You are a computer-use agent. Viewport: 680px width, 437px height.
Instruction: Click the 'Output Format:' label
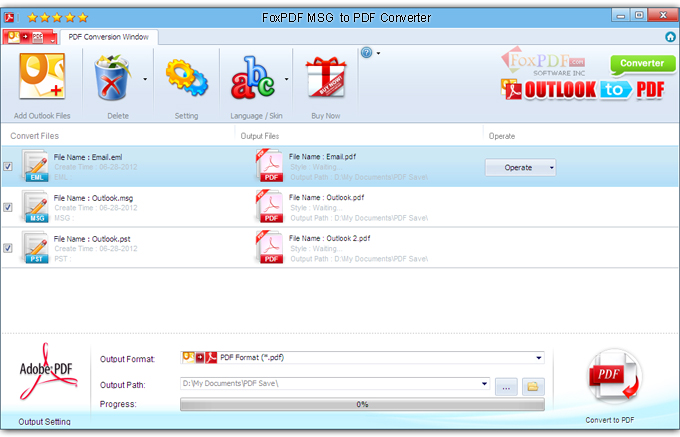click(x=128, y=359)
